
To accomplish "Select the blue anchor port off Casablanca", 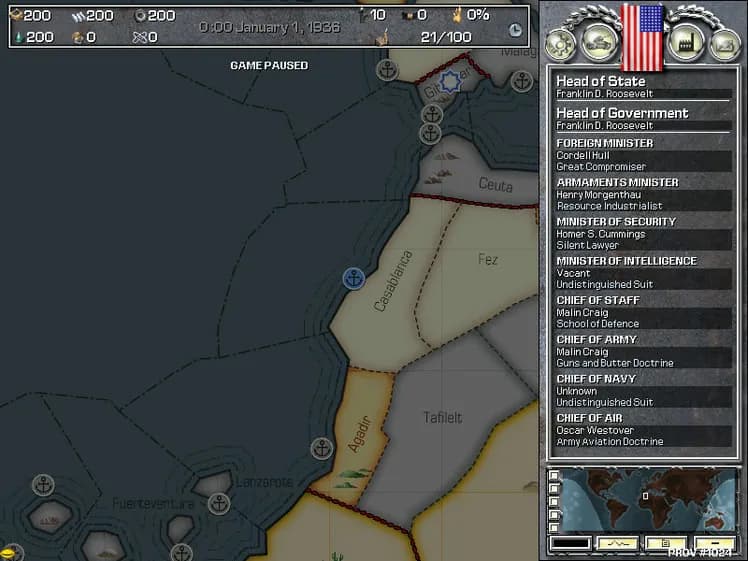I will point(353,278).
